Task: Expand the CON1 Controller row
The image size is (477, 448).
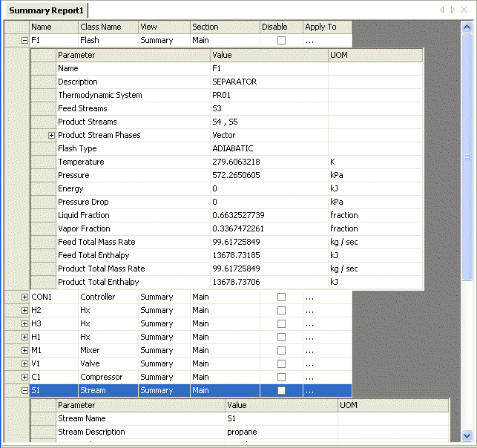Action: (x=24, y=297)
